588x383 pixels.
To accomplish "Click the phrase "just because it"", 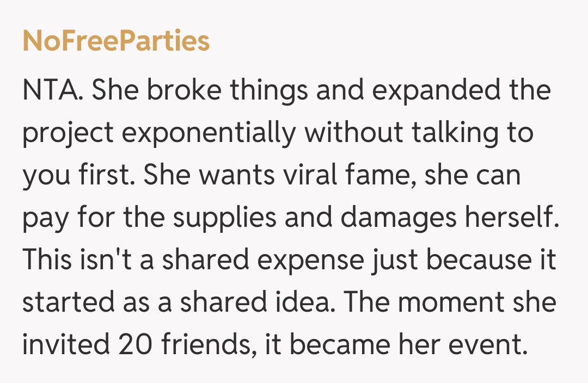I will point(465,261).
